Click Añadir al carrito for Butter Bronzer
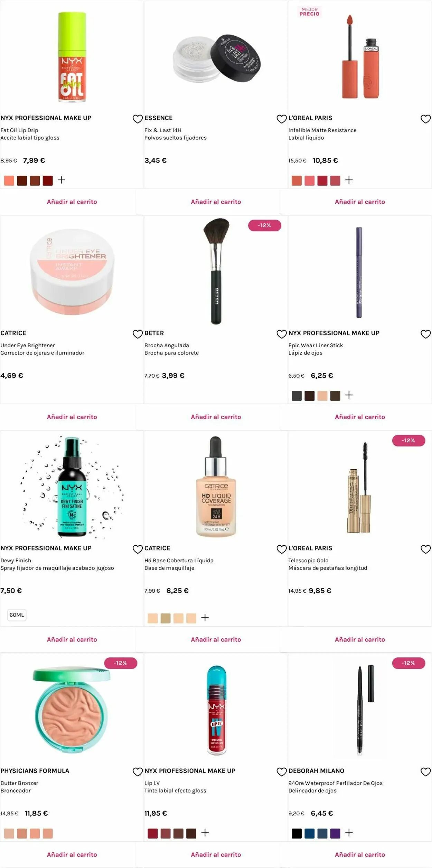432x868 pixels. click(x=72, y=855)
